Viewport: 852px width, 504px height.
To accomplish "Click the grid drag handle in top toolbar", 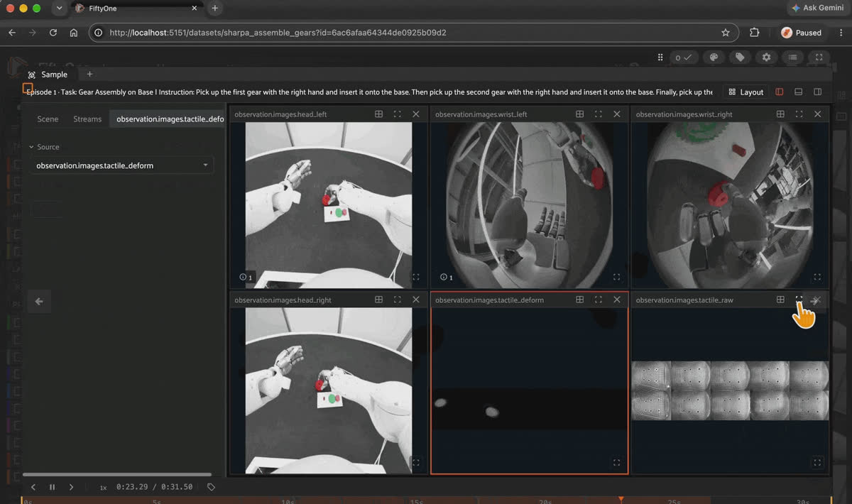I will [660, 57].
